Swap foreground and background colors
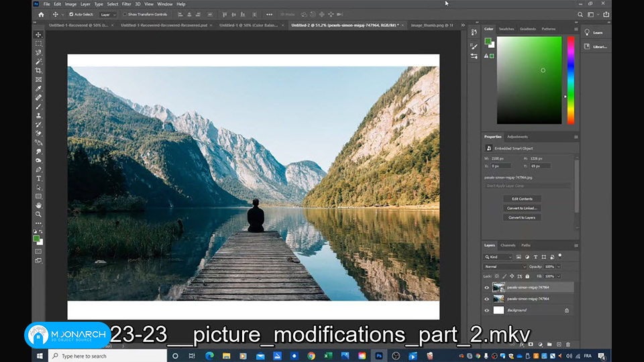Screen dimensions: 644x362 click(x=41, y=232)
